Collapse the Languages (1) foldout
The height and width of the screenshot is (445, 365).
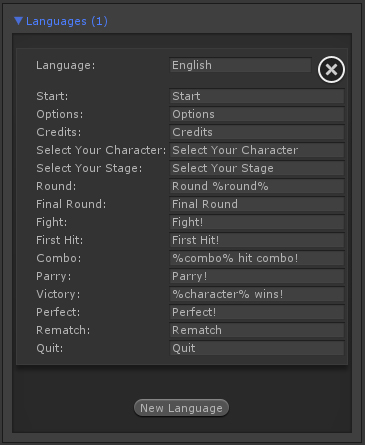pos(18,21)
